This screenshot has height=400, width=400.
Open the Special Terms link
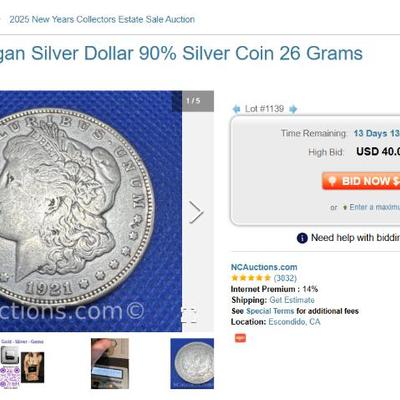tap(270, 311)
